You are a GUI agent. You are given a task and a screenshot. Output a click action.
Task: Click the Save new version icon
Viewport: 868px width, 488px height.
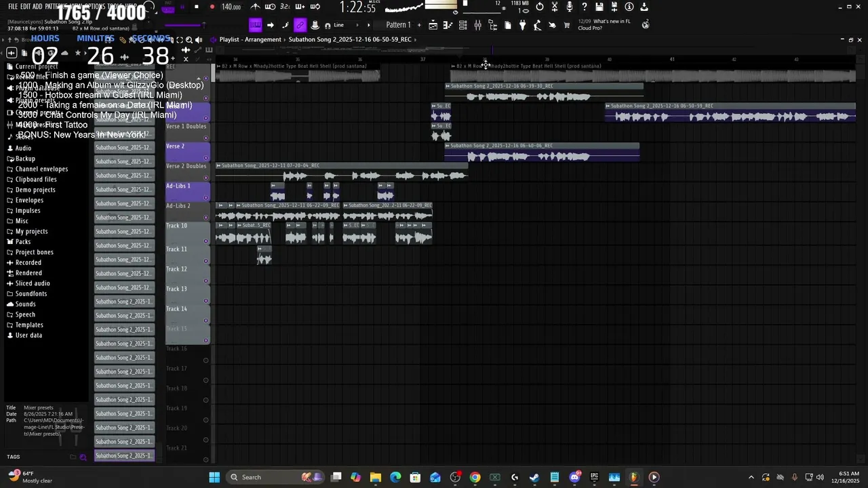(x=614, y=7)
